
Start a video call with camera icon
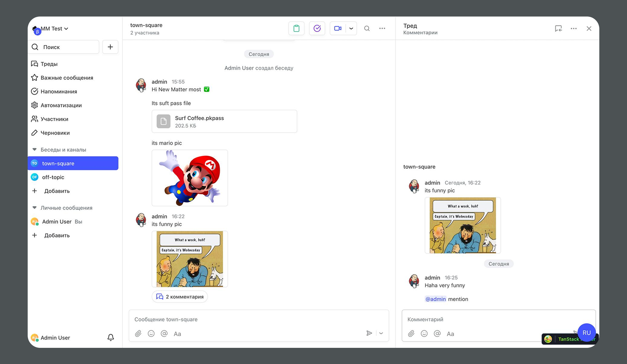pos(338,28)
